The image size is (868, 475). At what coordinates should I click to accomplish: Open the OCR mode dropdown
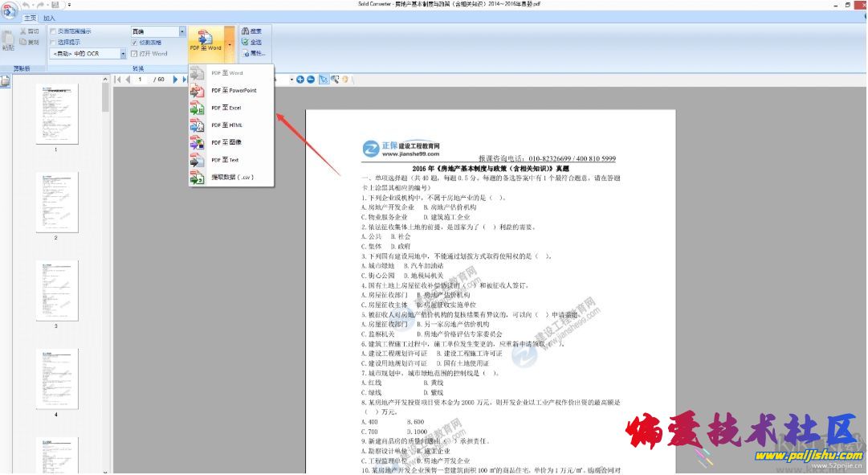(x=124, y=54)
